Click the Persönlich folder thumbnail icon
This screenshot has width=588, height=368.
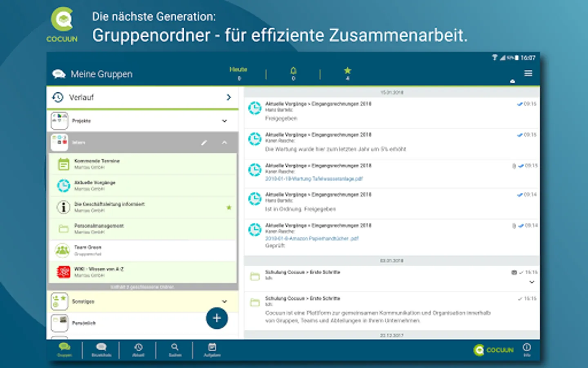pos(60,323)
